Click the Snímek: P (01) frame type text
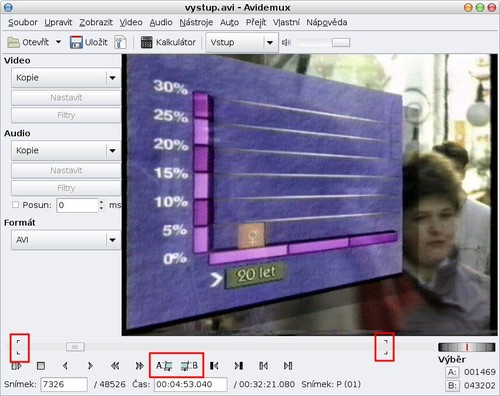The width and height of the screenshot is (500, 396). tap(331, 384)
